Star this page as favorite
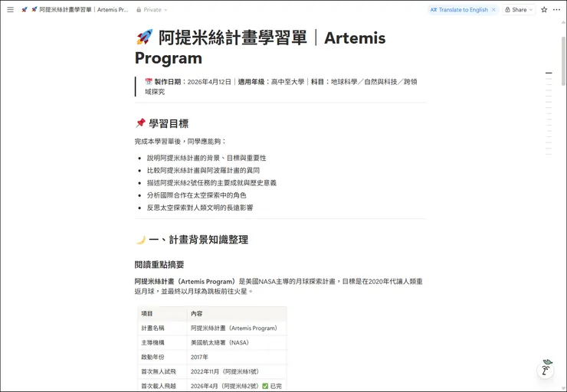Image resolution: width=567 pixels, height=392 pixels. pos(544,10)
